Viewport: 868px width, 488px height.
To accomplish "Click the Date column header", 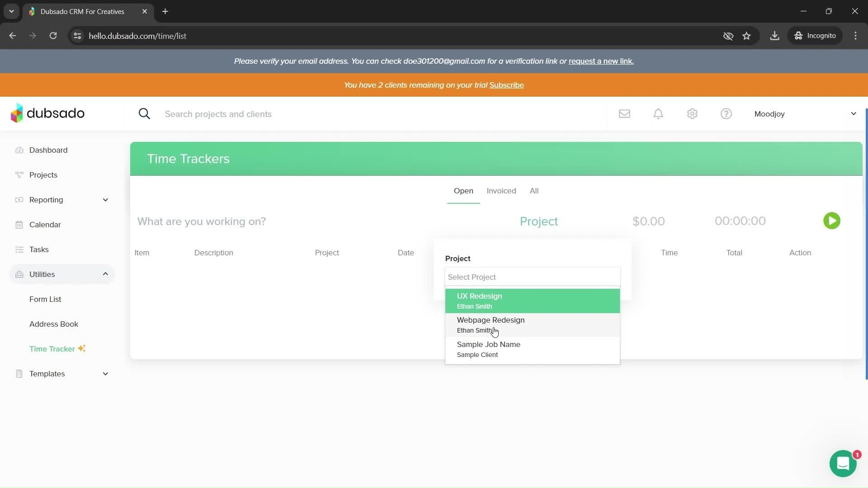I will click(406, 253).
